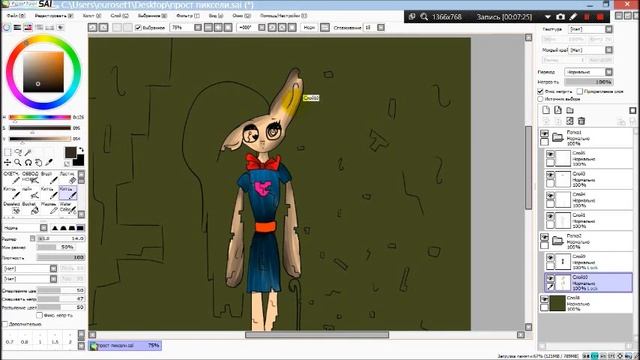Select the zoom magnifier tool
Viewport: 640px width, 360px height.
(18, 162)
